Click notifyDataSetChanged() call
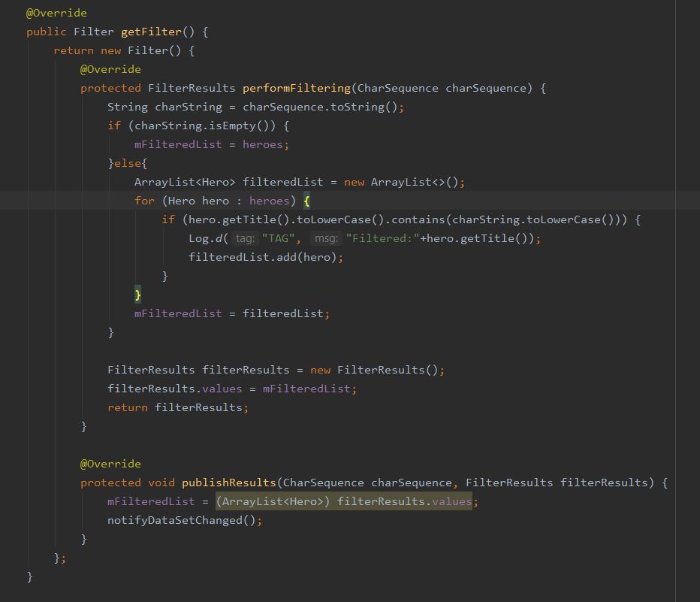The width and height of the screenshot is (700, 602). click(182, 520)
